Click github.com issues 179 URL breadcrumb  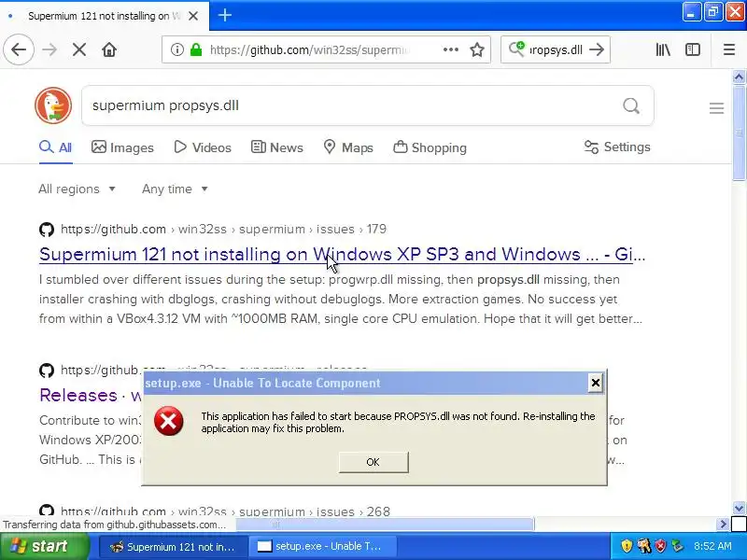[223, 229]
